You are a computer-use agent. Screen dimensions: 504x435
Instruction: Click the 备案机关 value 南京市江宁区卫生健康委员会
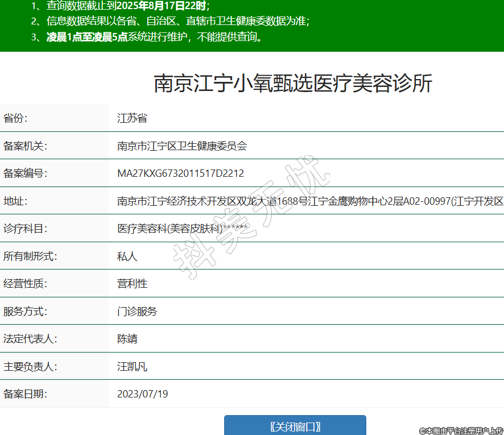point(182,146)
